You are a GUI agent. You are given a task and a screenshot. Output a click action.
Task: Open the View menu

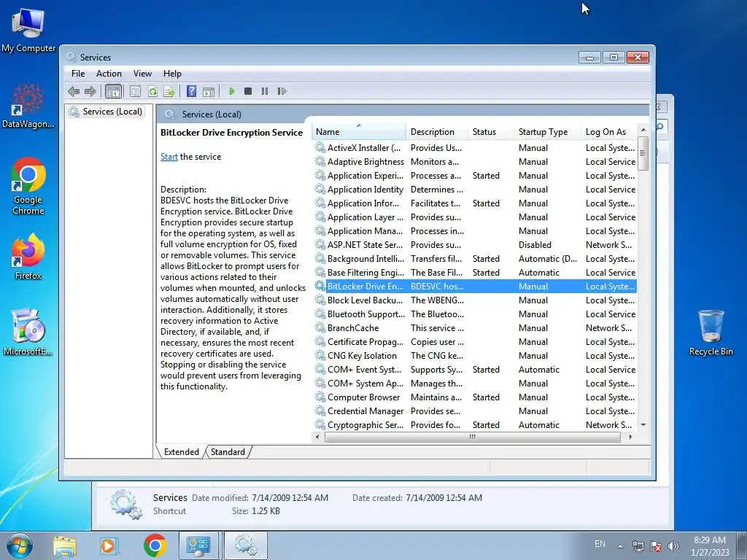[142, 74]
